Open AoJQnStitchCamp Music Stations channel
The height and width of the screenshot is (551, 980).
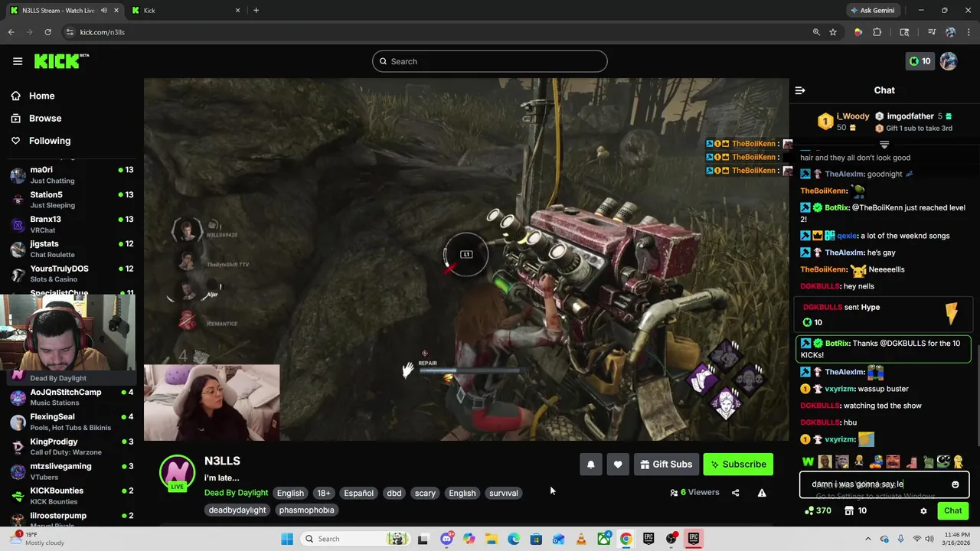pyautogui.click(x=71, y=396)
